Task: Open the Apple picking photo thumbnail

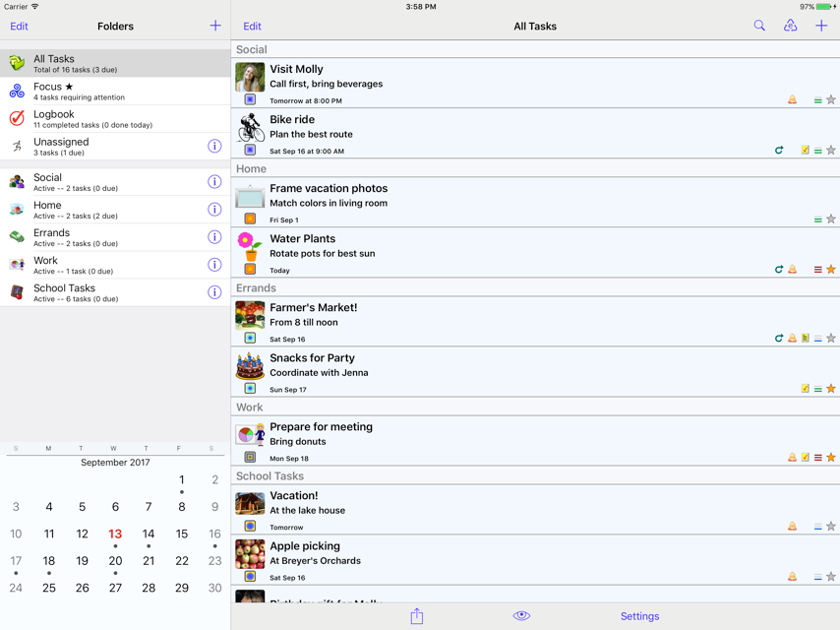Action: point(250,554)
